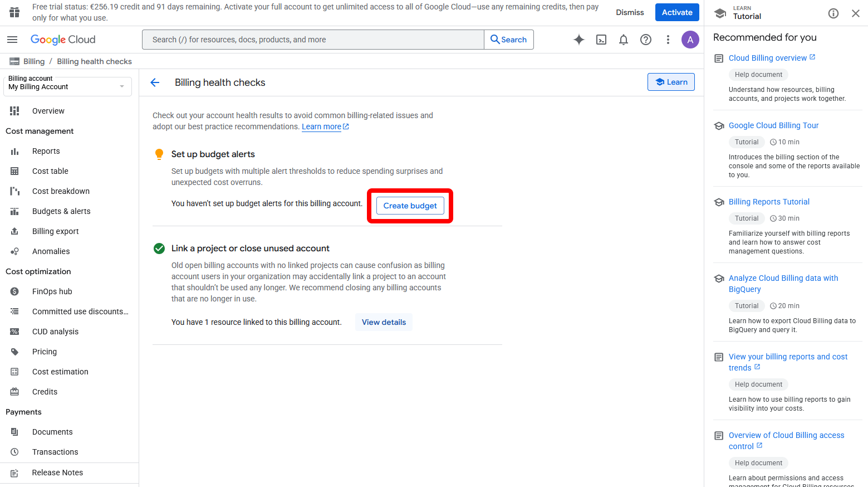Open Overview of Cloud Billing access control
This screenshot has width=868, height=487.
coord(786,441)
